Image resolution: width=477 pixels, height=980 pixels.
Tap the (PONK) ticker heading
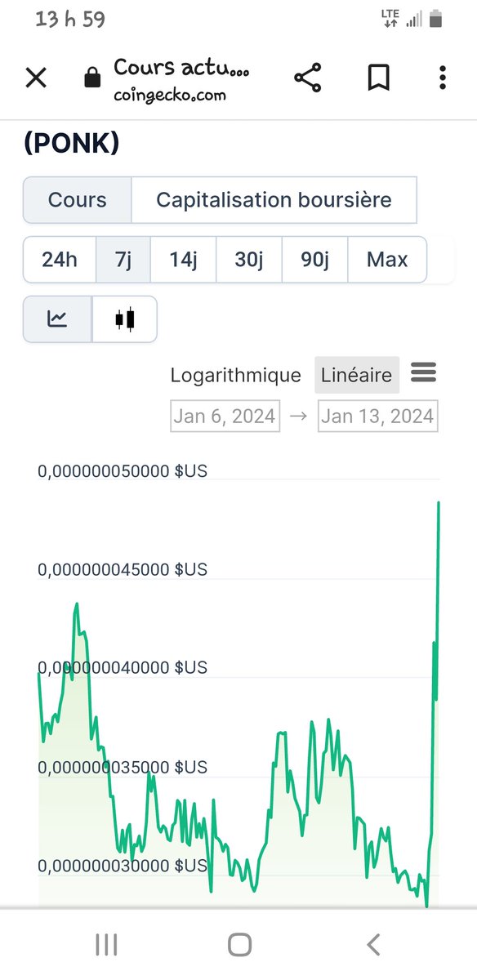tap(72, 143)
